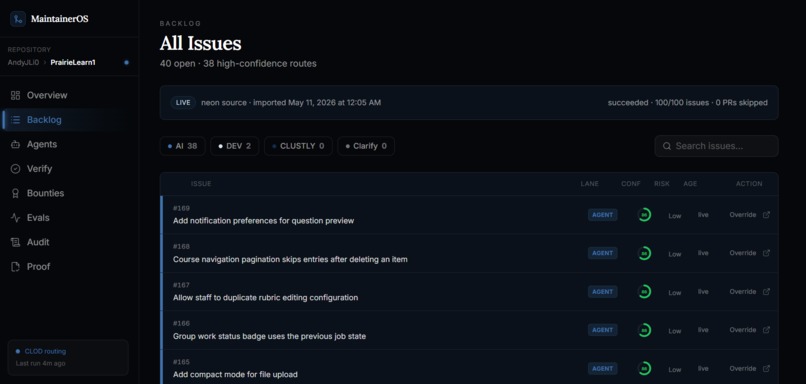
Task: Click Override for issue #169
Action: coord(743,215)
